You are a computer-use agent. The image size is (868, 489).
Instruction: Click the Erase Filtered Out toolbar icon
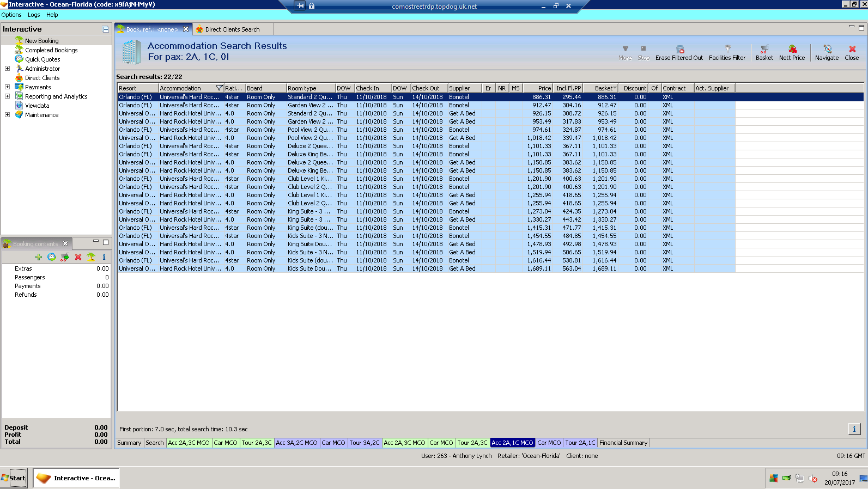tap(679, 50)
